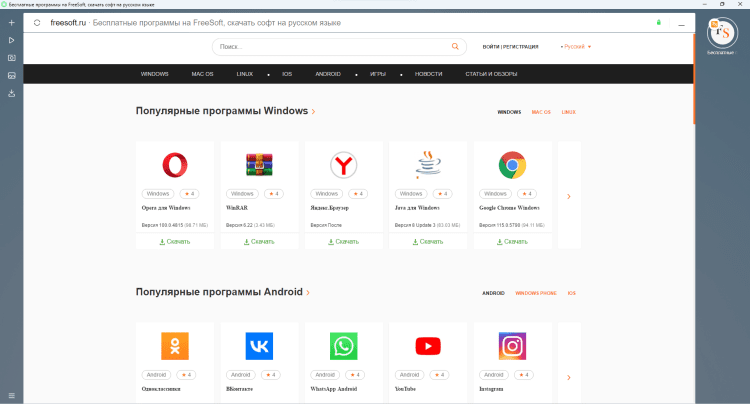
Task: Open downloads from the sidebar icon
Action: click(11, 93)
